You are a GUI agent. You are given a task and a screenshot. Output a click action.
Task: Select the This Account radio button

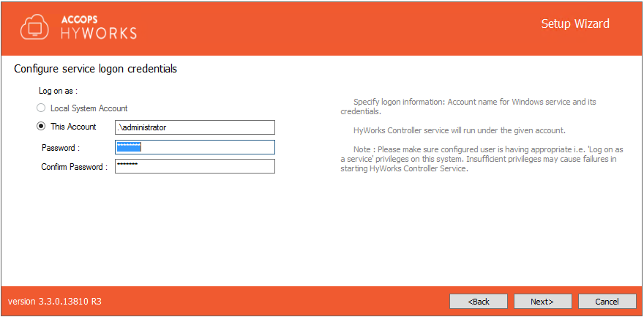pyautogui.click(x=41, y=127)
